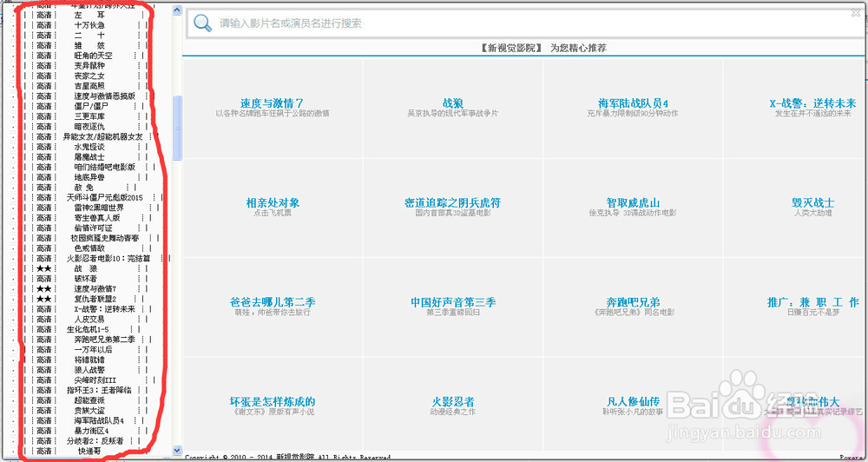Select 左耳 in the movie list
The width and height of the screenshot is (868, 462).
point(89,15)
